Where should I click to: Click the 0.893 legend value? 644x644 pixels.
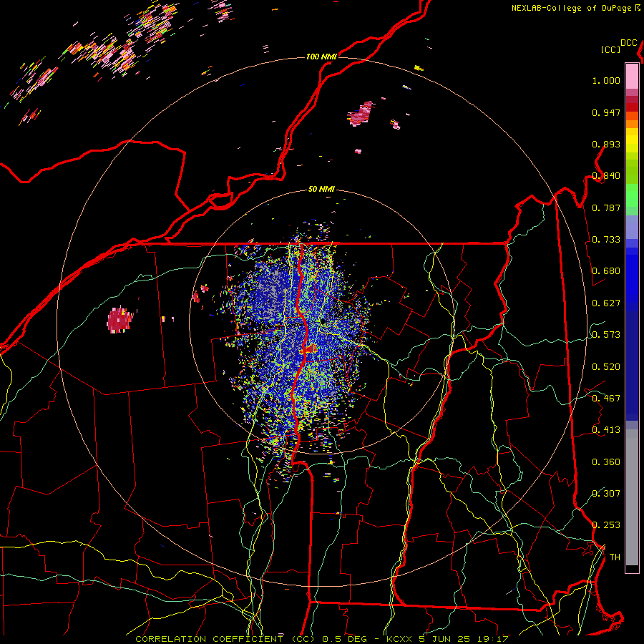pyautogui.click(x=606, y=144)
